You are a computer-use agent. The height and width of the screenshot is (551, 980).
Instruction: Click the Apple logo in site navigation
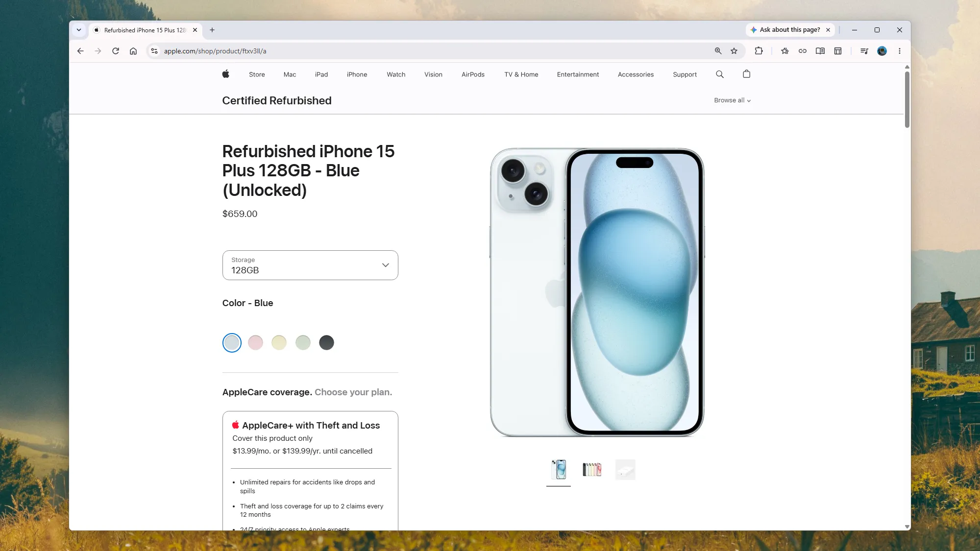click(225, 74)
